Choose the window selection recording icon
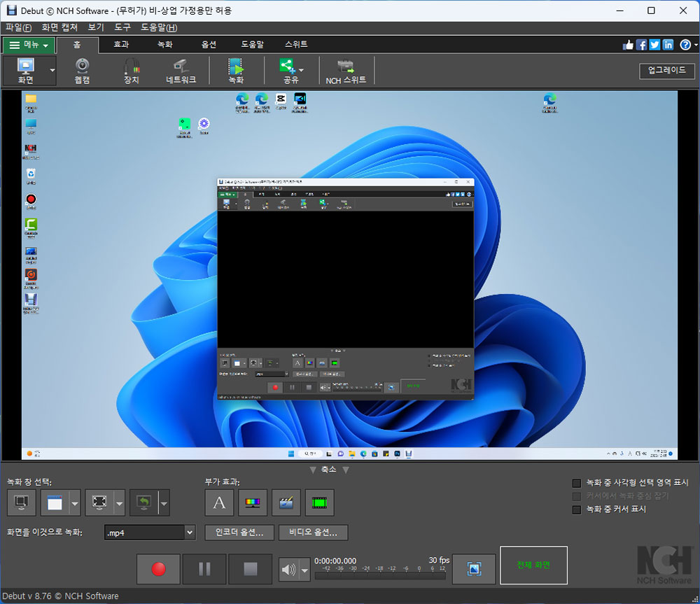Viewport: 700px width, 604px height. tap(55, 503)
